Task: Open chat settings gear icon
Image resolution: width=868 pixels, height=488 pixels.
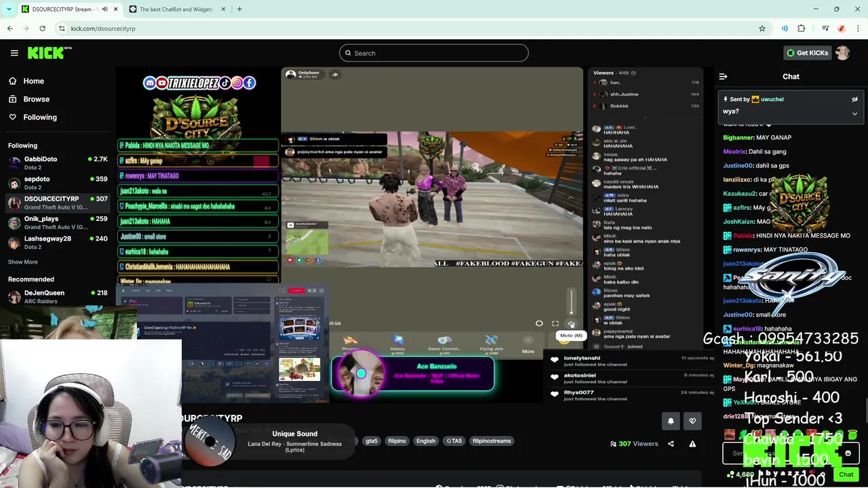Action: click(823, 474)
